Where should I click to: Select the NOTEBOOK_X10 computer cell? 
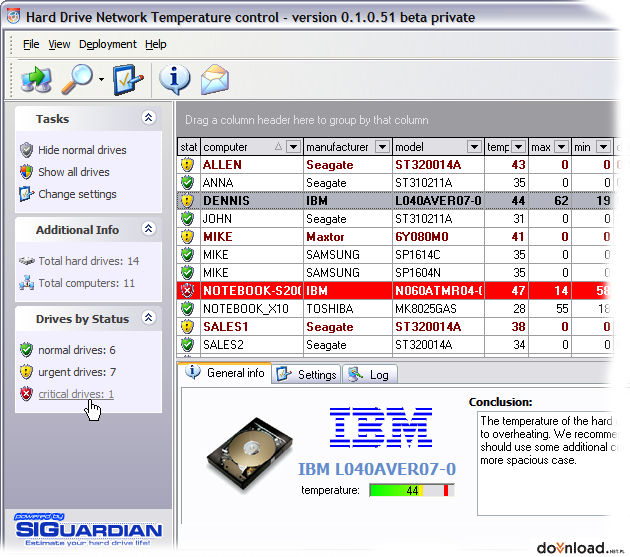[x=252, y=309]
